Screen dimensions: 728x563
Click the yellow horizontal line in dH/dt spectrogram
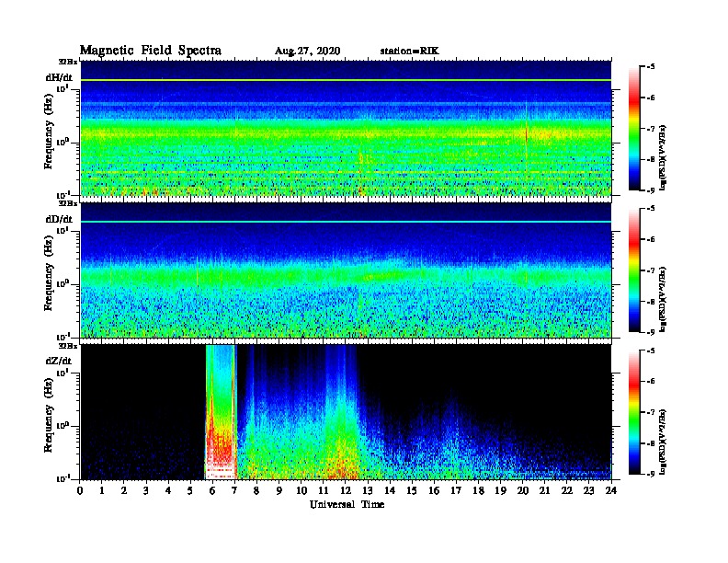(x=346, y=80)
